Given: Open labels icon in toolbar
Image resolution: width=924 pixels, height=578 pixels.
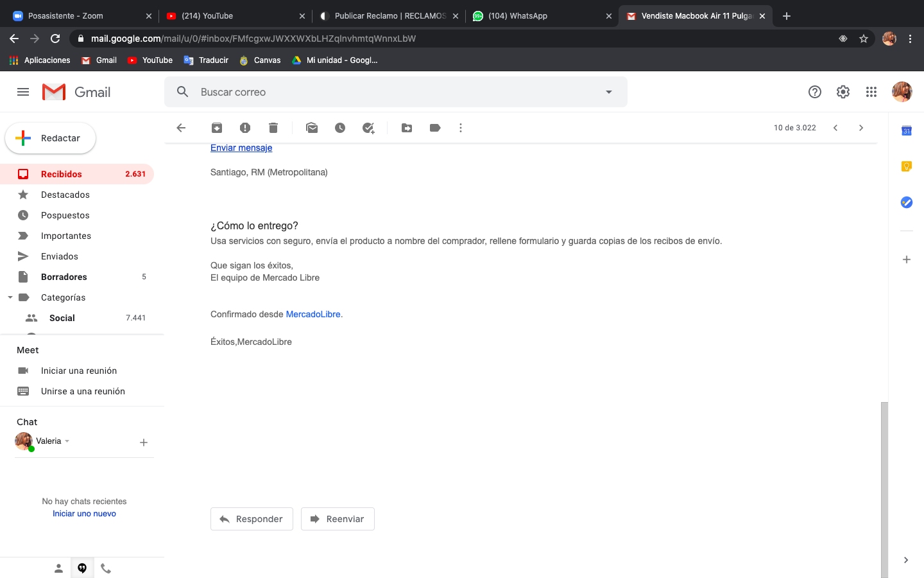Looking at the screenshot, I should 435,128.
